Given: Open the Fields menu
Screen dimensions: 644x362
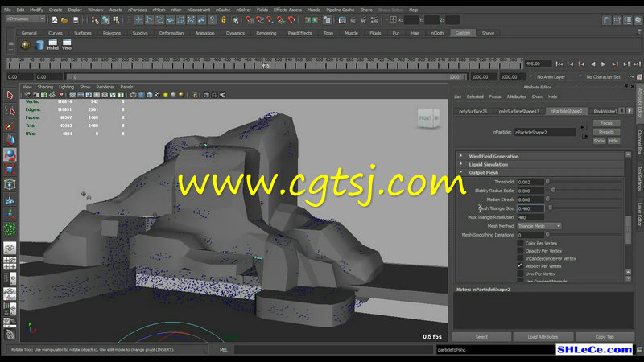Looking at the screenshot, I should 262,10.
